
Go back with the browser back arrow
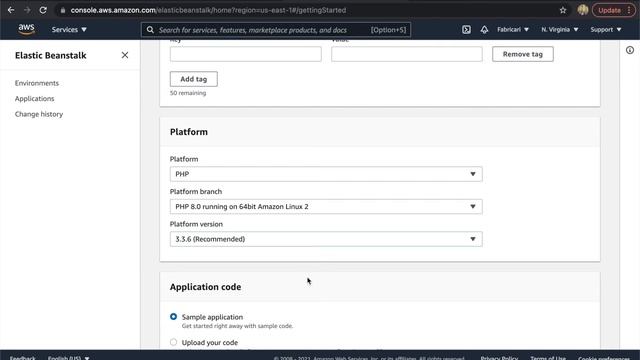point(11,10)
